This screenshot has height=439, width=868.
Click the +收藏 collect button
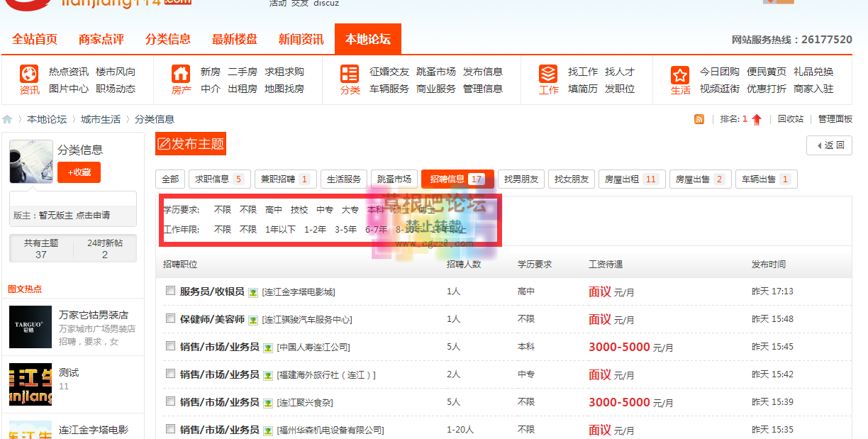[x=79, y=172]
